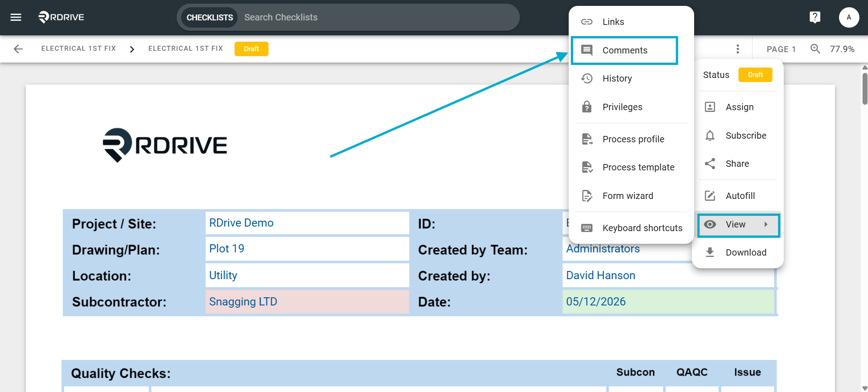
Task: Edit the Location field Utility
Action: (x=307, y=276)
